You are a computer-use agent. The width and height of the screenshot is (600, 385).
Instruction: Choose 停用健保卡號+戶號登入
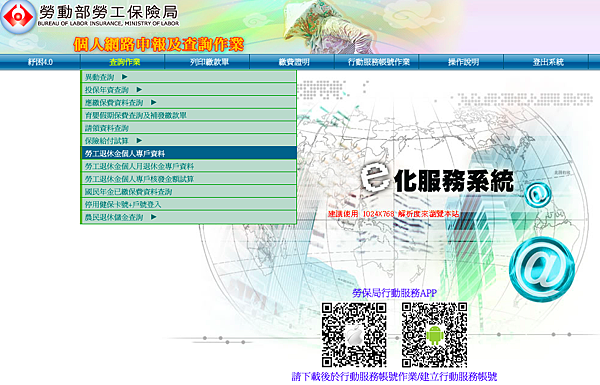[189, 204]
